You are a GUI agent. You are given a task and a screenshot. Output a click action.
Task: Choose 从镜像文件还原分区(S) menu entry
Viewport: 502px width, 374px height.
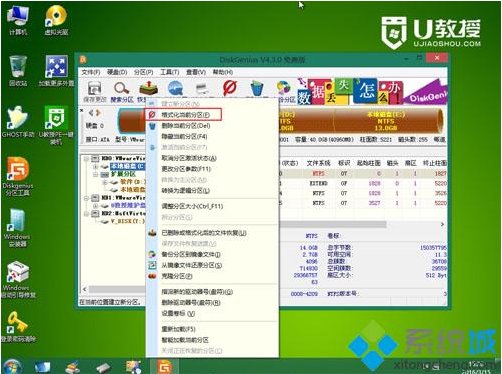212,266
